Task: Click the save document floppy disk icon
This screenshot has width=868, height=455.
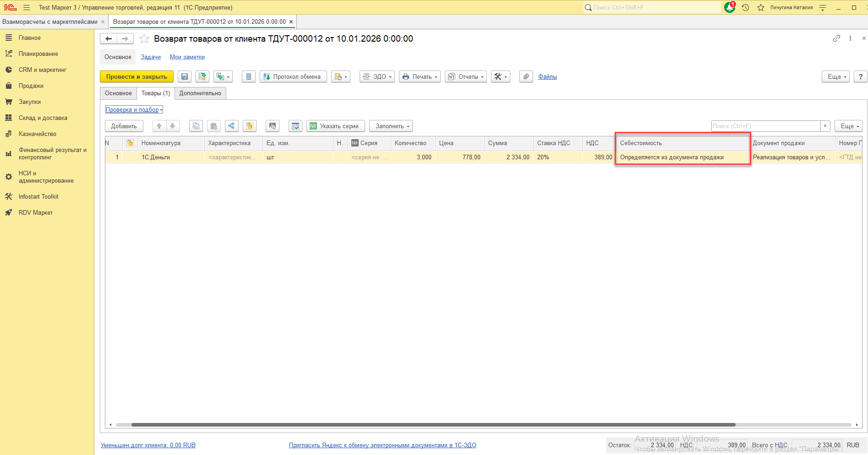Action: [x=185, y=76]
